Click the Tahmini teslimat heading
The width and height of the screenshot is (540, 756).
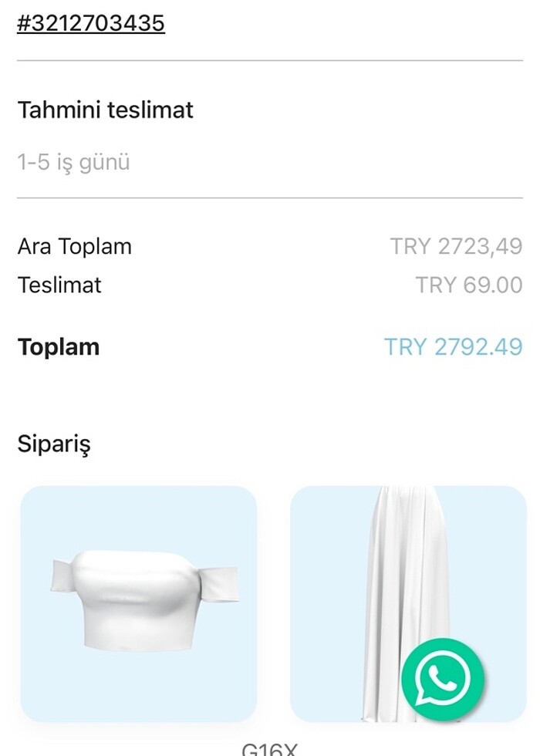click(x=106, y=110)
